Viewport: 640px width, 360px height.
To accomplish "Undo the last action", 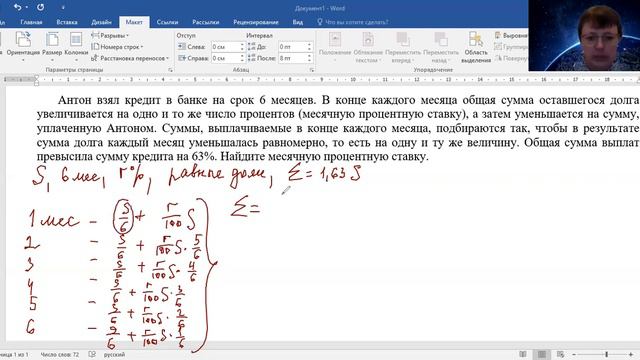I will tap(17, 7).
